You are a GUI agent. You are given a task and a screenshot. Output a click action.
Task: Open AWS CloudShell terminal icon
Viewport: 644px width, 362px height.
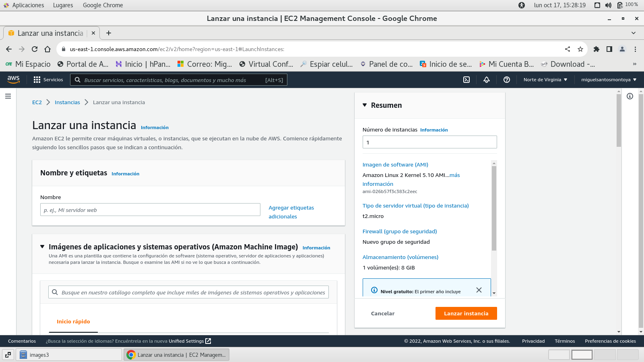click(x=466, y=80)
